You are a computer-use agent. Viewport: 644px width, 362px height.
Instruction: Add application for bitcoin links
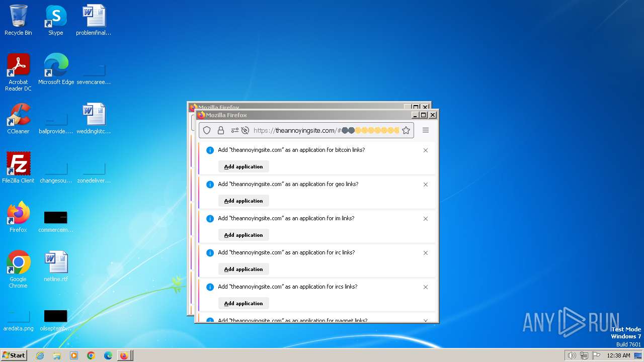[x=244, y=166]
